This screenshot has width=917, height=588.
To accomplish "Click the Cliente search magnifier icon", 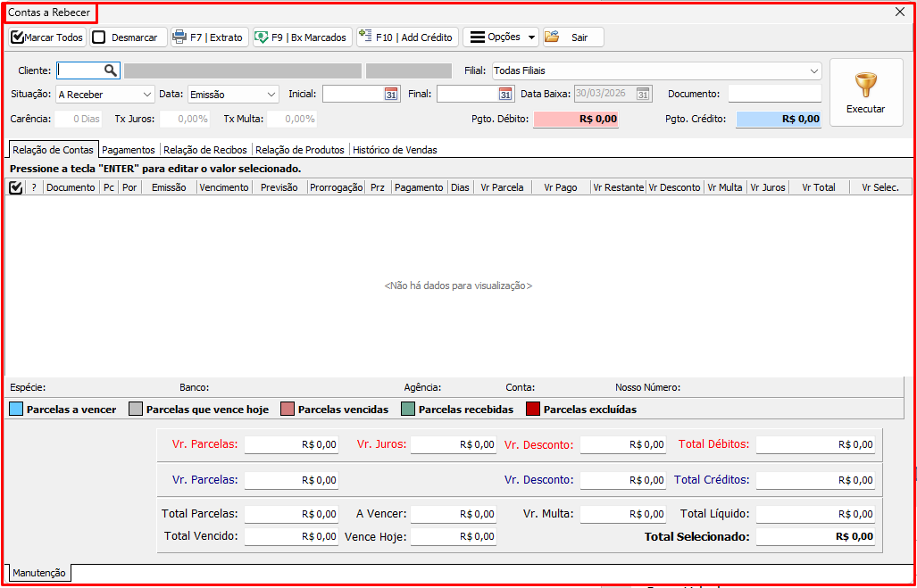I will tap(110, 70).
